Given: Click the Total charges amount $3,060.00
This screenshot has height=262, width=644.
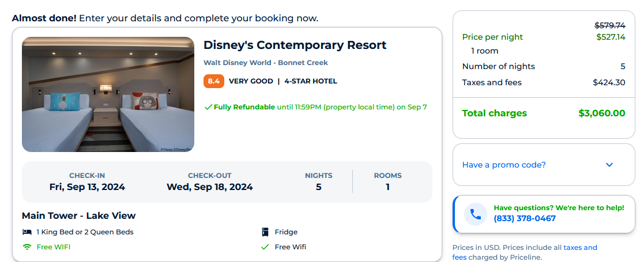Looking at the screenshot, I should click(601, 113).
